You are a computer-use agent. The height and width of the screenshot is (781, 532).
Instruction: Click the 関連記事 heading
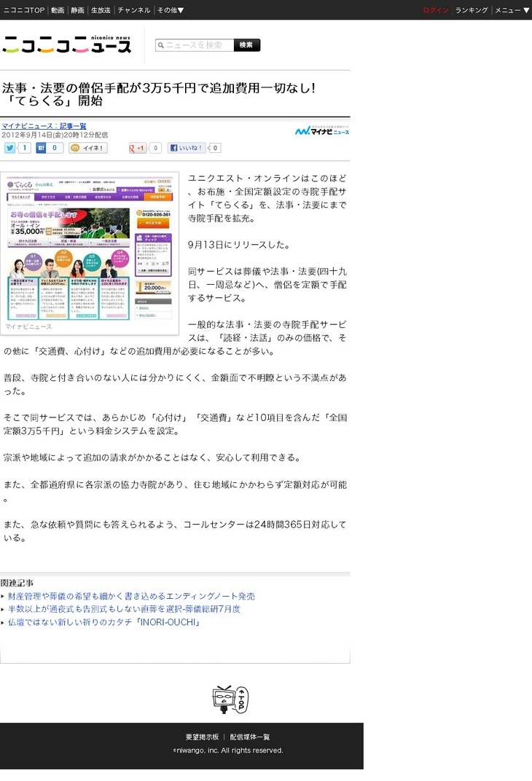coord(17,583)
